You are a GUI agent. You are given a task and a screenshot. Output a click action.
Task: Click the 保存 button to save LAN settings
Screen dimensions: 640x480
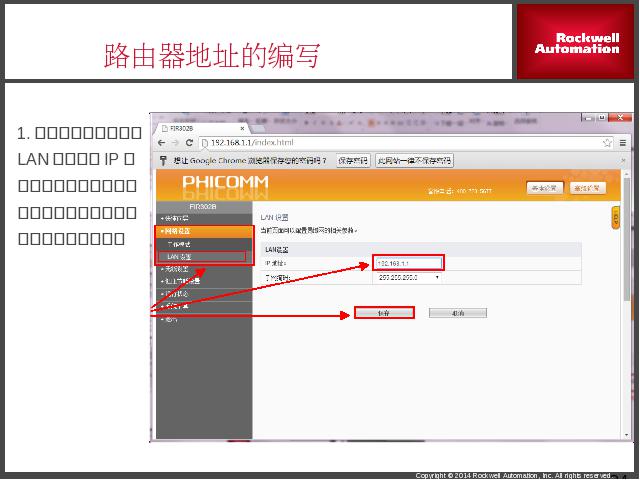coord(384,313)
